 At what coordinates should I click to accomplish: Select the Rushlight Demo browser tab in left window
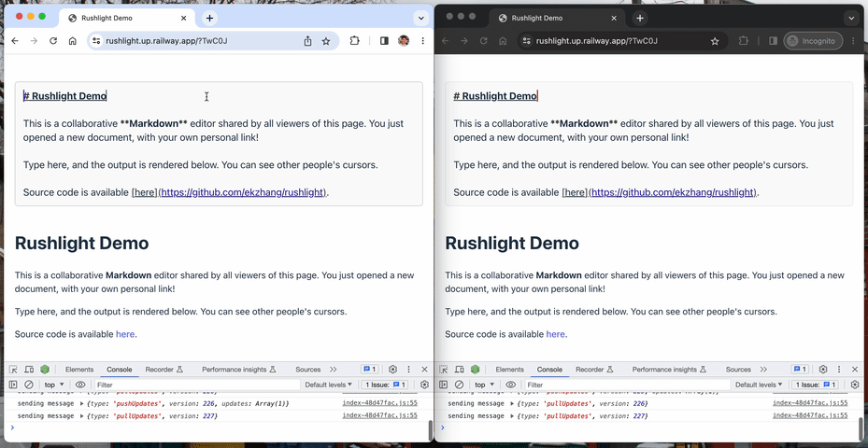click(126, 19)
